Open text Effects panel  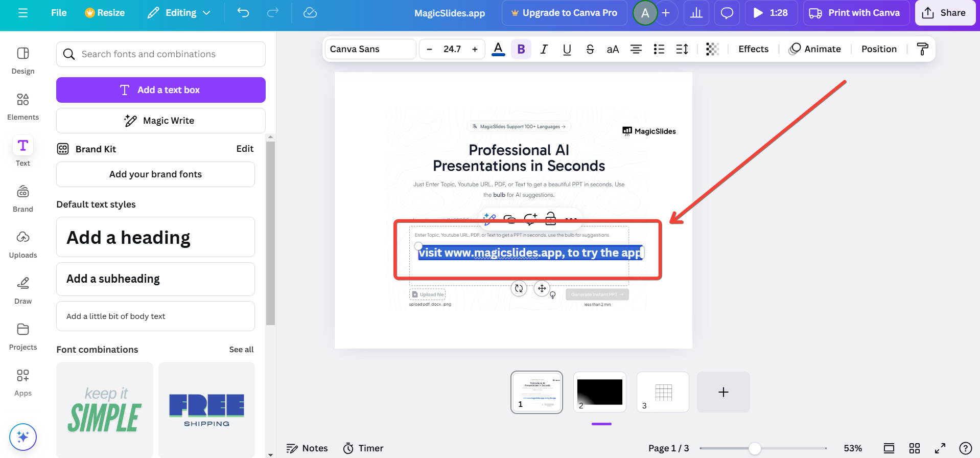753,49
